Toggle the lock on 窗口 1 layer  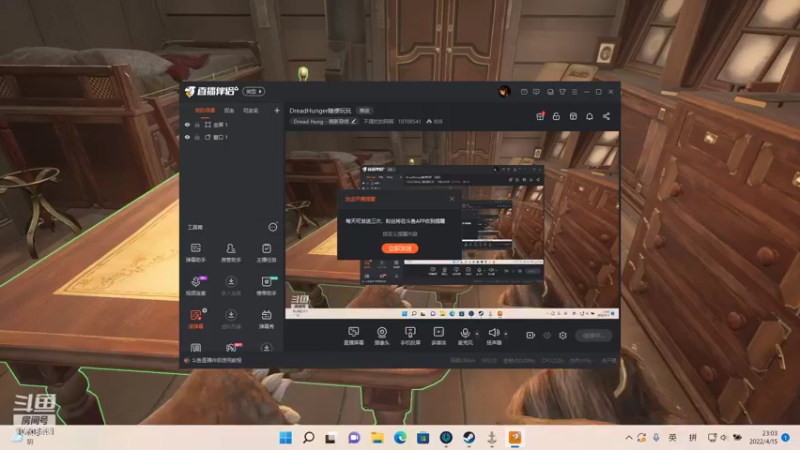[x=197, y=137]
